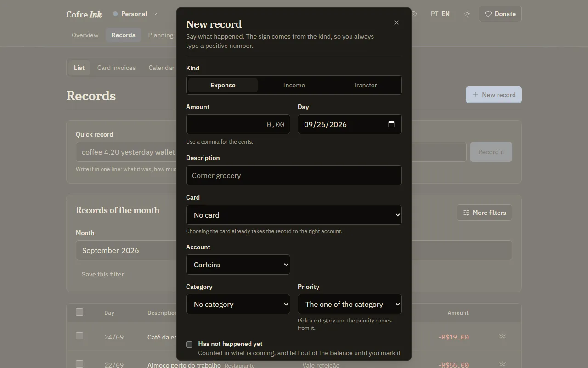Open the Personal workspace switcher
The height and width of the screenshot is (368, 588).
135,14
